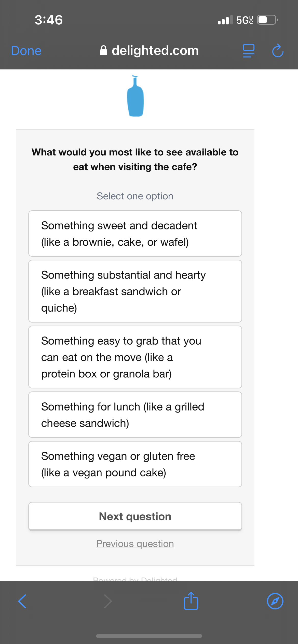Open the reader view icon

(249, 51)
